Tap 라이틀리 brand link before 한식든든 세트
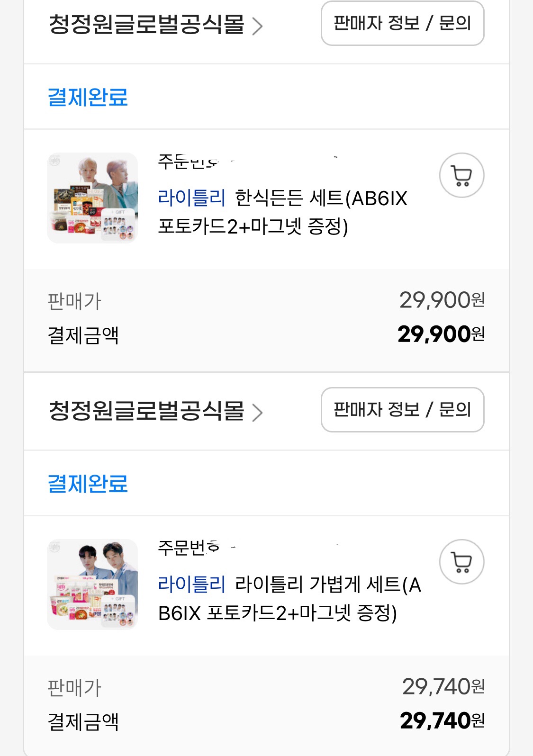The image size is (533, 756). 191,198
